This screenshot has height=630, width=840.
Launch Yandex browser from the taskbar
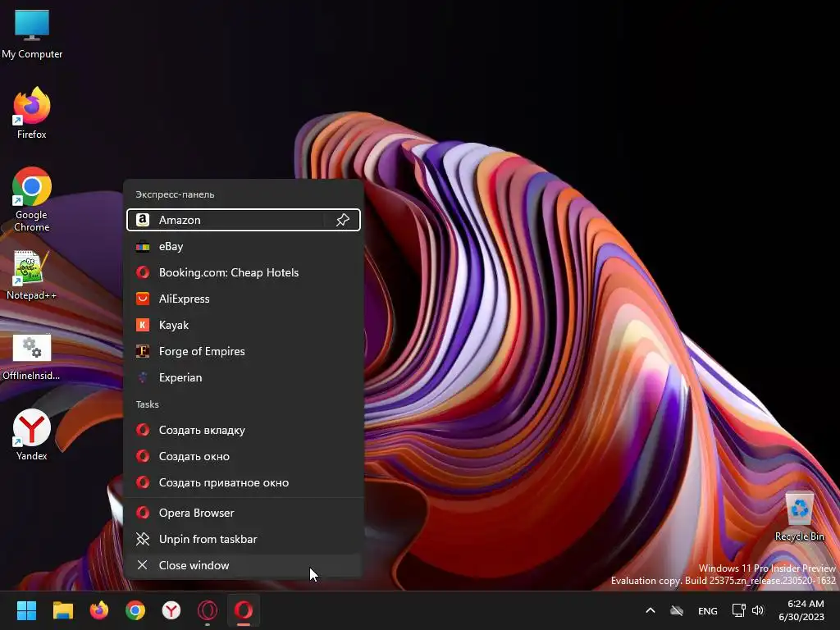click(171, 610)
